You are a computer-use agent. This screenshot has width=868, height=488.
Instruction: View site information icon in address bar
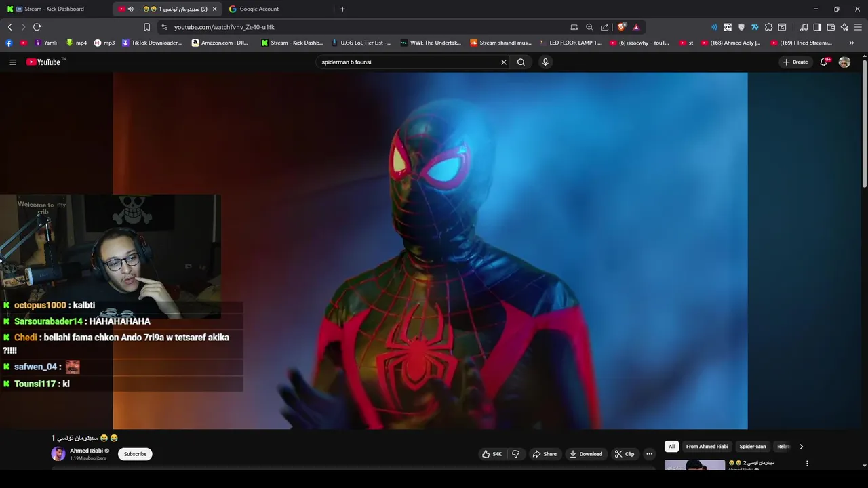[164, 27]
